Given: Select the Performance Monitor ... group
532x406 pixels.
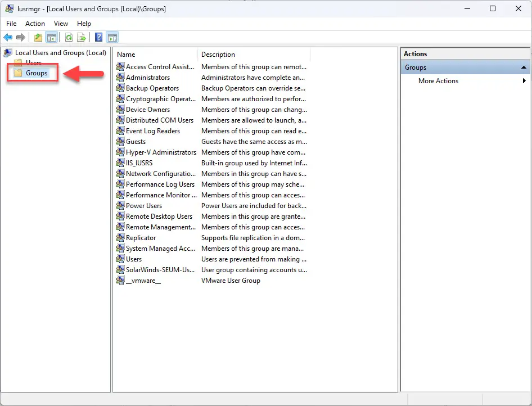Looking at the screenshot, I should (x=161, y=195).
